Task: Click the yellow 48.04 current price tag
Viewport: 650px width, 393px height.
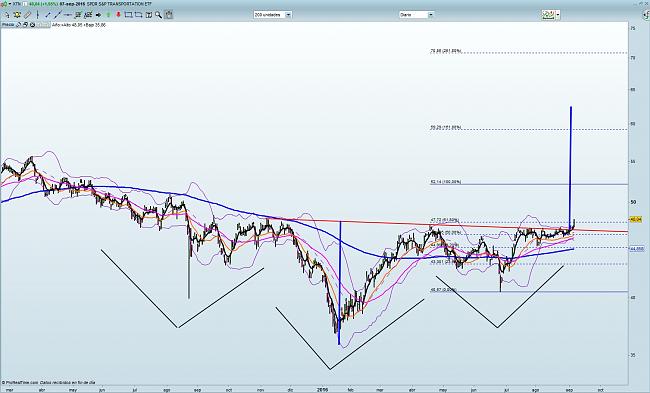Action: coord(636,219)
